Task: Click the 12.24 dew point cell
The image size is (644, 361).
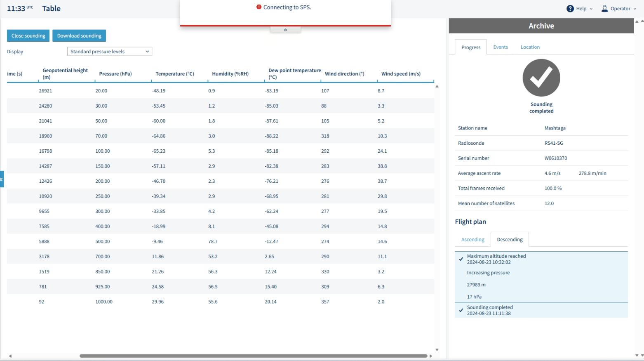Action: coord(270,272)
